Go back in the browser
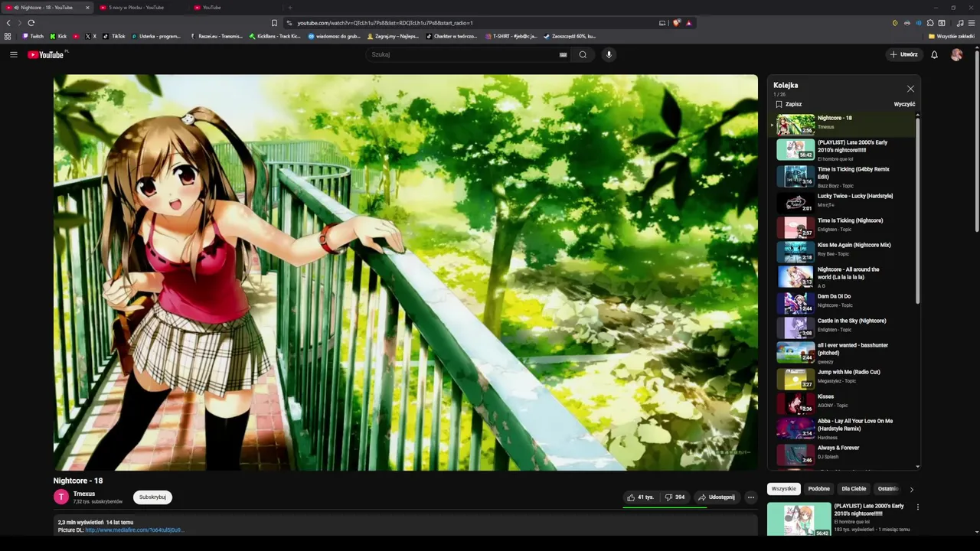Screen dimensions: 980x551 (x=8, y=23)
